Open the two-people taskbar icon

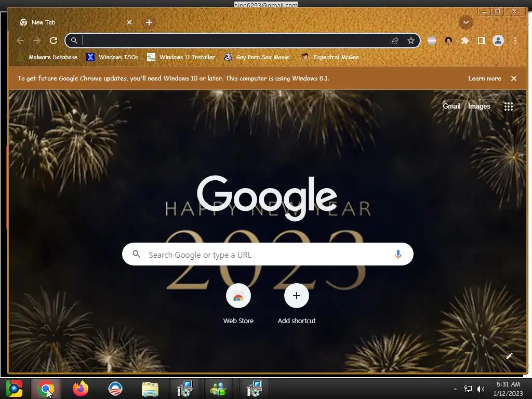click(x=218, y=389)
